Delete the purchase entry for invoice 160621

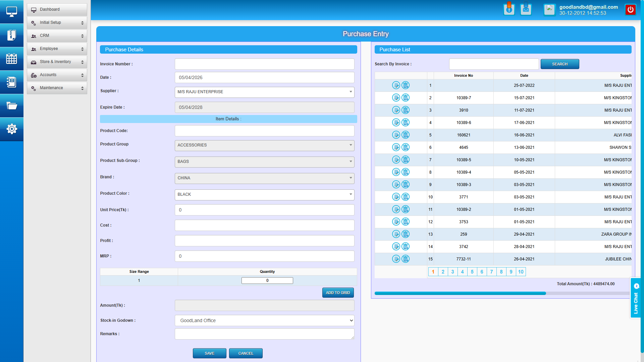406,135
